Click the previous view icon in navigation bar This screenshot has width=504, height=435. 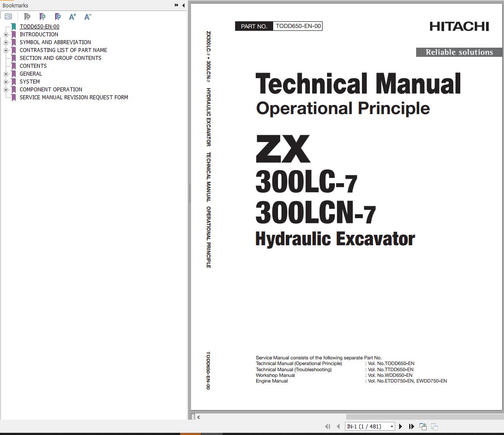pos(423,426)
